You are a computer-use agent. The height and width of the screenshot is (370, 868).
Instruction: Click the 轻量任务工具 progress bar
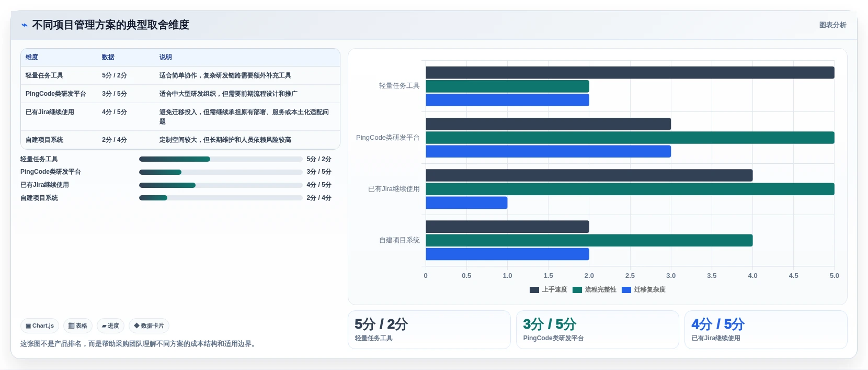[x=221, y=159]
